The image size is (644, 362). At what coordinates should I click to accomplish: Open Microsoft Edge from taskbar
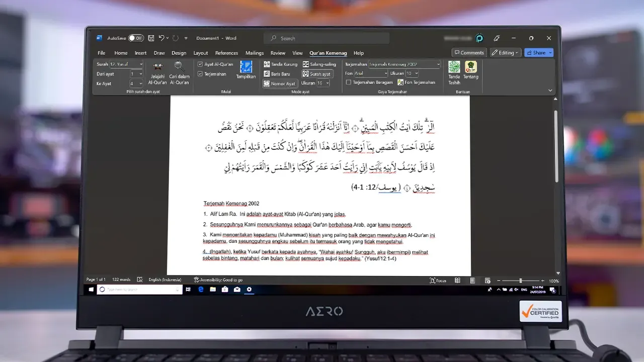(x=200, y=290)
